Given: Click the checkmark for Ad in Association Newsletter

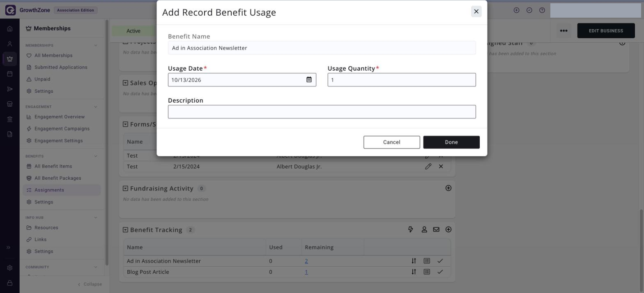Looking at the screenshot, I should point(440,261).
